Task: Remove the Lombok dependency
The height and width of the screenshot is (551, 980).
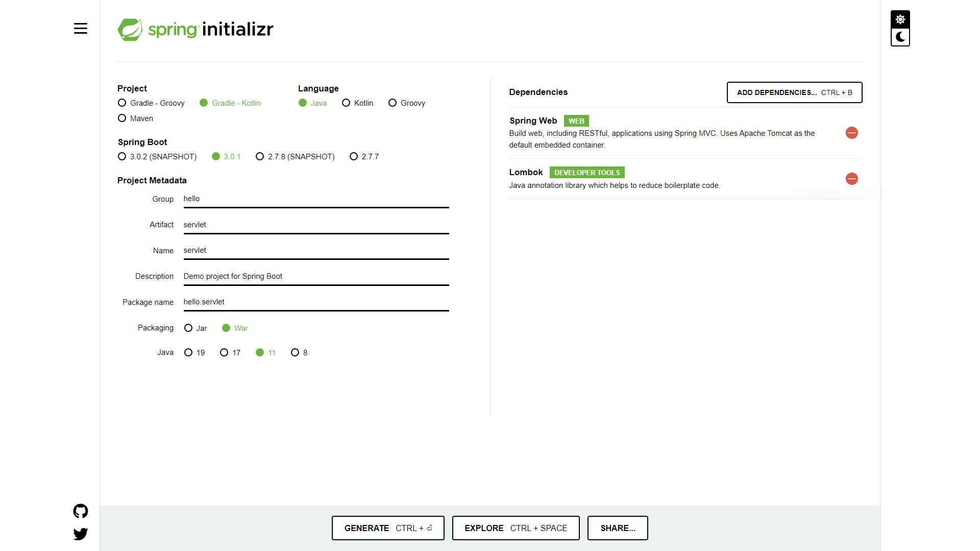Action: coord(852,179)
